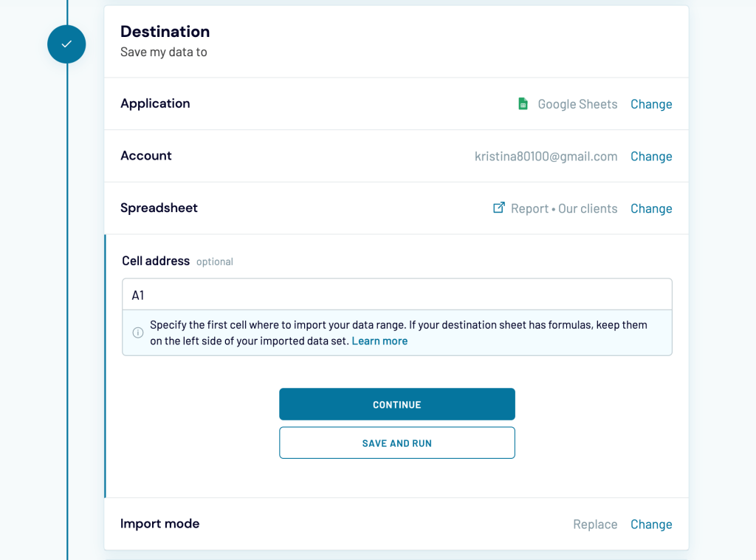
Task: Change the Application setting
Action: pos(651,103)
